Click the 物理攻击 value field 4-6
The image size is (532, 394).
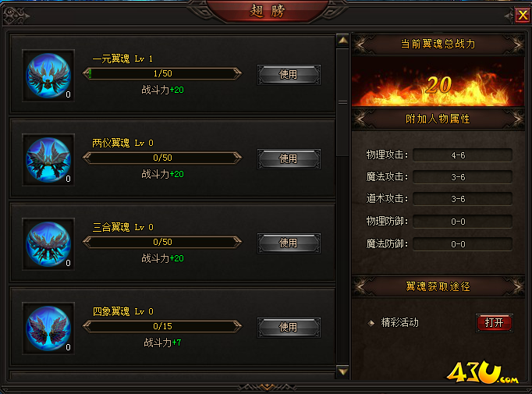click(x=462, y=155)
